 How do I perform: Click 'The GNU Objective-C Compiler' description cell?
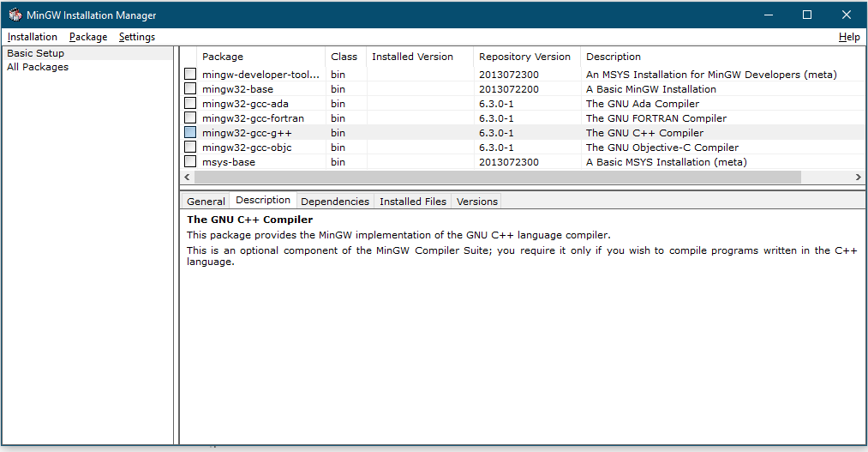click(662, 148)
